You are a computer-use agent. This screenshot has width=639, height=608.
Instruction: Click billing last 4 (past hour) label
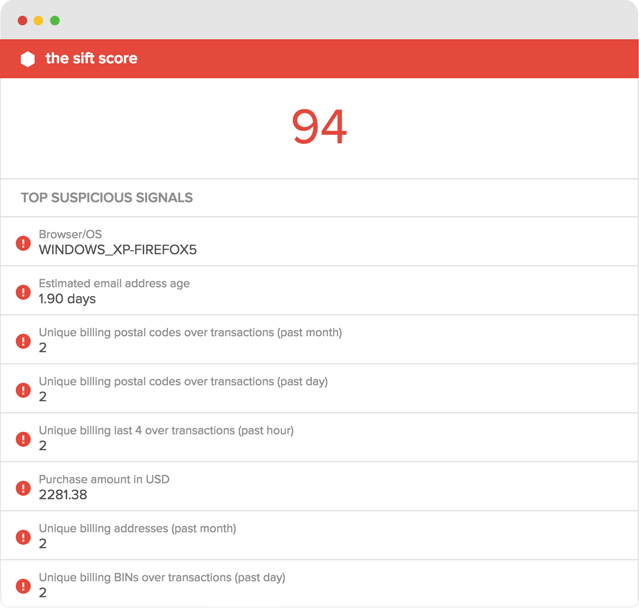coord(166,431)
